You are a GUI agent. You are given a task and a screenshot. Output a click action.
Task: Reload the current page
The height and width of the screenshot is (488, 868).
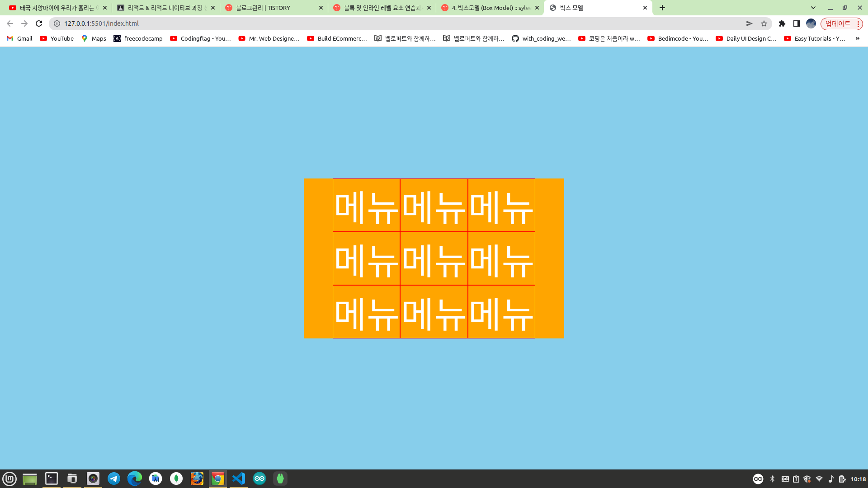click(x=39, y=23)
